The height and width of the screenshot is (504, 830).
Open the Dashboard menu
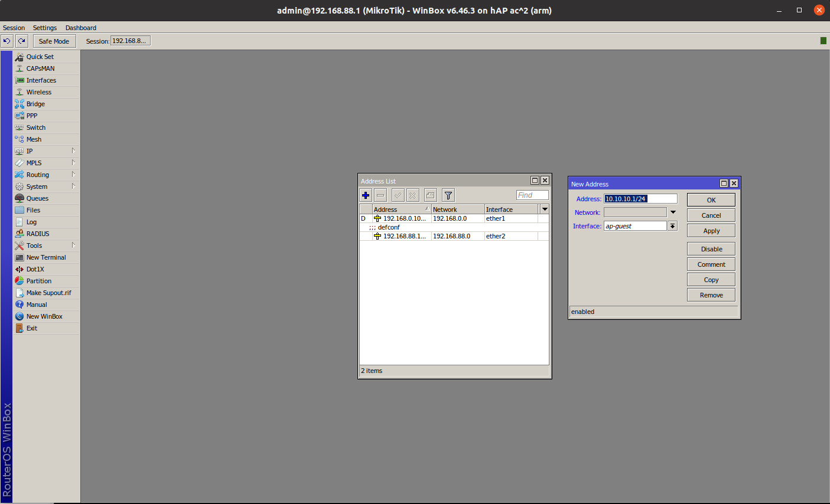click(x=81, y=28)
